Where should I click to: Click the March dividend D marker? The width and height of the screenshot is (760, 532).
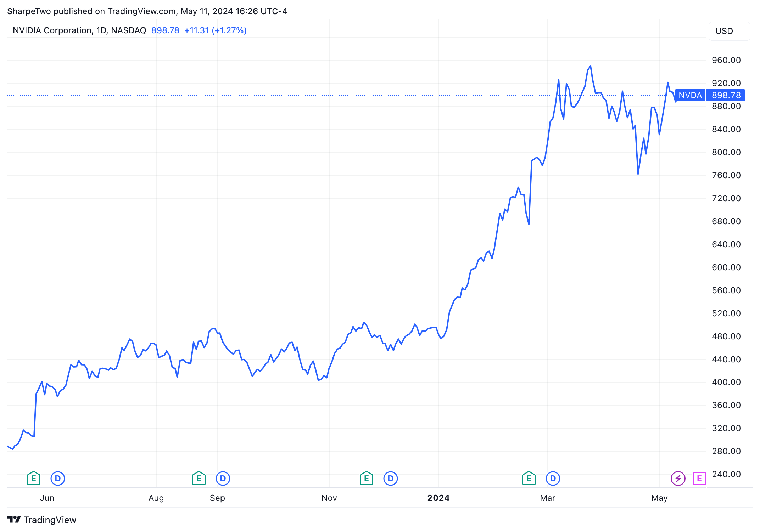[x=553, y=479]
